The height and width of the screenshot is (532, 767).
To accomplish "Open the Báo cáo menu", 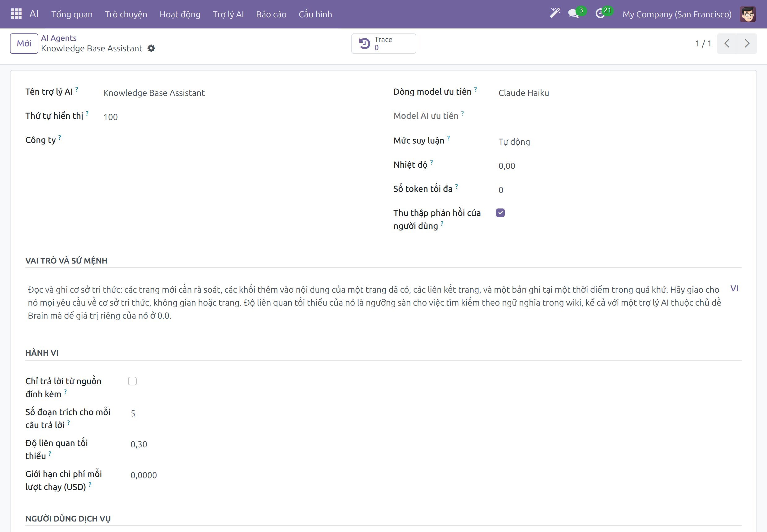I will point(271,14).
